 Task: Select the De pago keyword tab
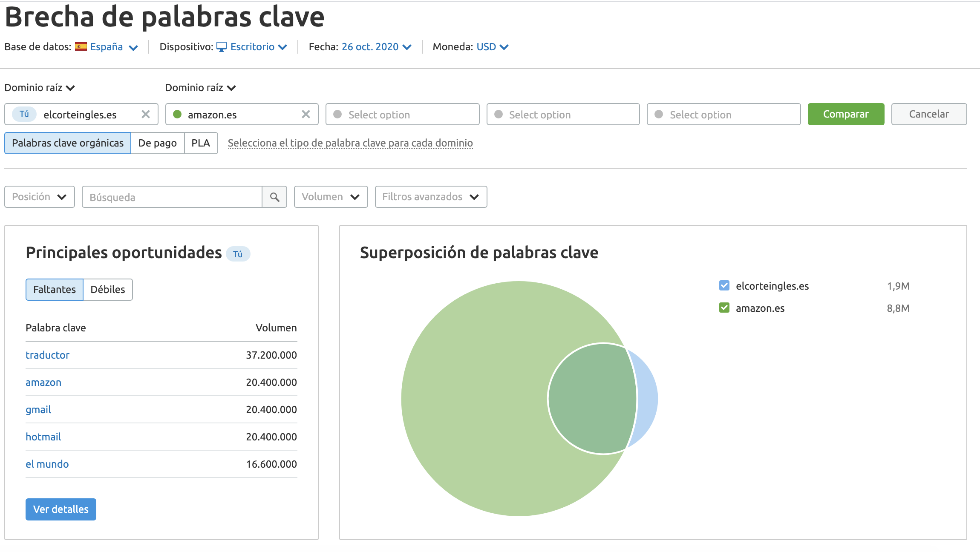(157, 142)
